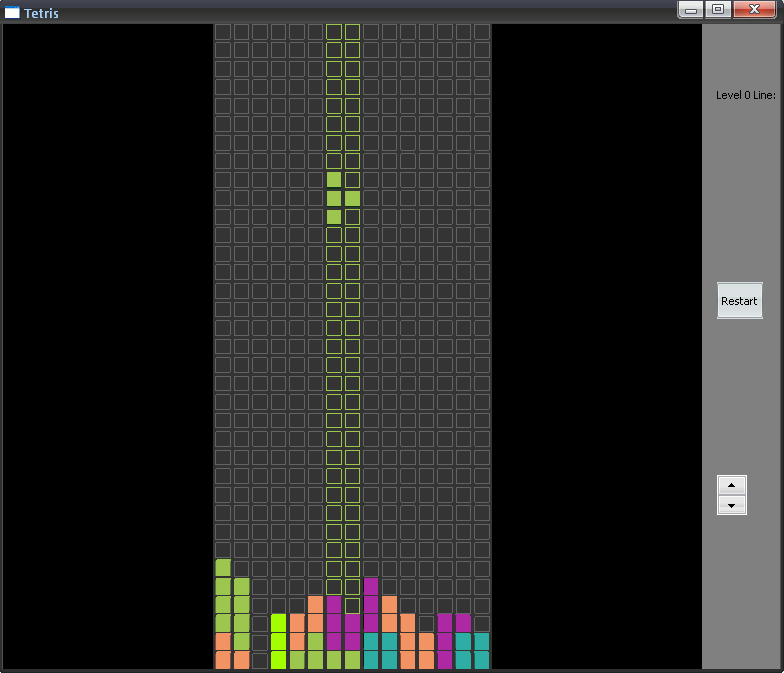Click the Tetris title text
This screenshot has width=784, height=673.
tap(41, 13)
